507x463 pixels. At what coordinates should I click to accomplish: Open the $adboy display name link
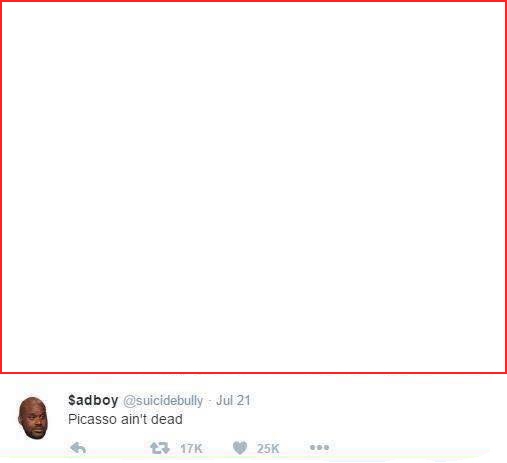tap(93, 400)
